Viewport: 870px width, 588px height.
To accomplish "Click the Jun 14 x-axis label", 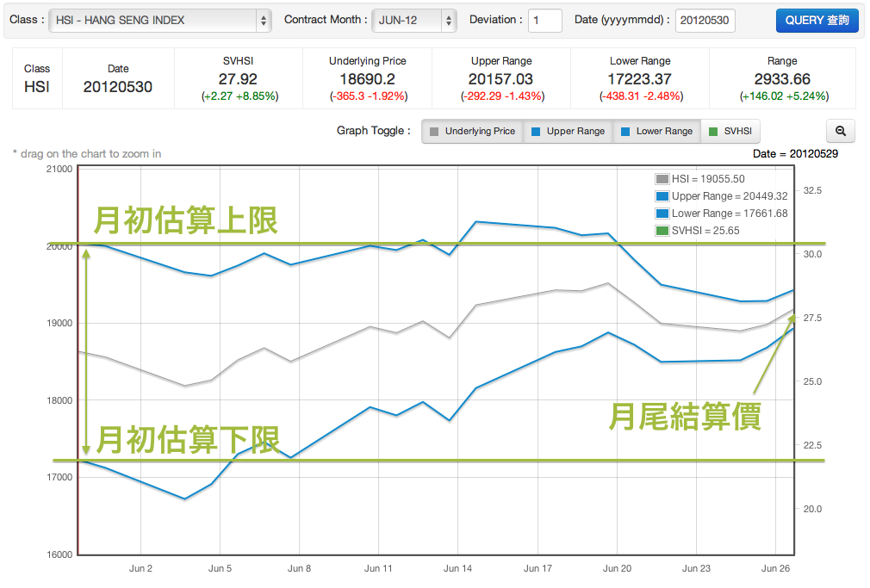I will click(457, 568).
